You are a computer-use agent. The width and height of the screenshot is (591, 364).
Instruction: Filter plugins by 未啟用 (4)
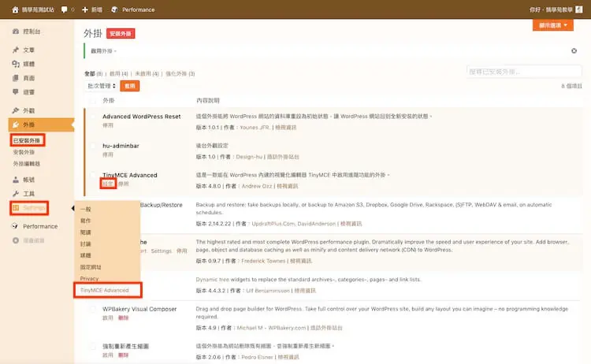(147, 74)
